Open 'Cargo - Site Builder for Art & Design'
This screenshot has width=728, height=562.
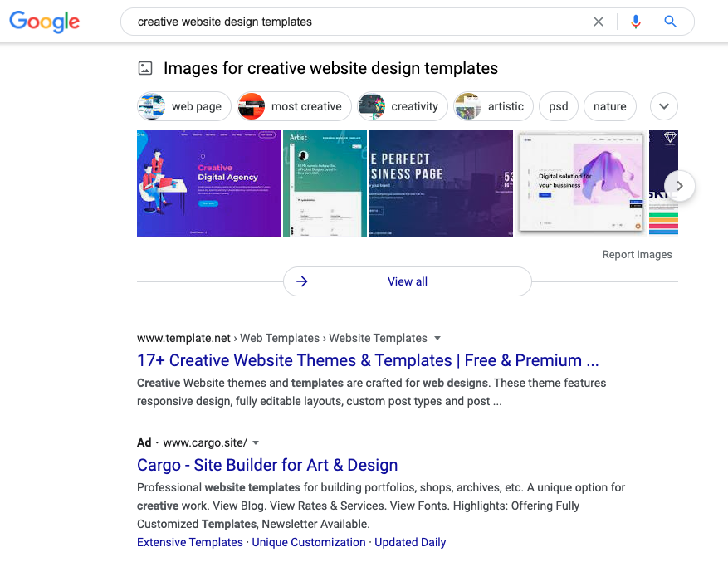click(267, 465)
